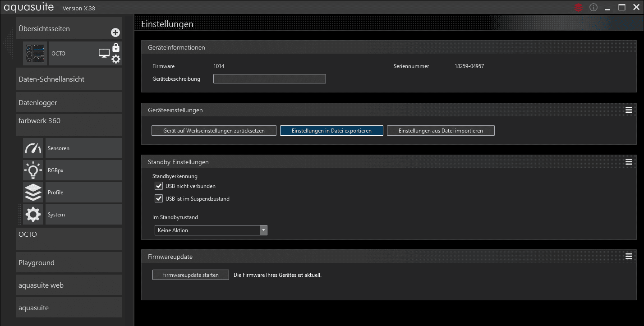The height and width of the screenshot is (326, 644).
Task: Click the Geräteinformationen section header
Action: tap(389, 47)
